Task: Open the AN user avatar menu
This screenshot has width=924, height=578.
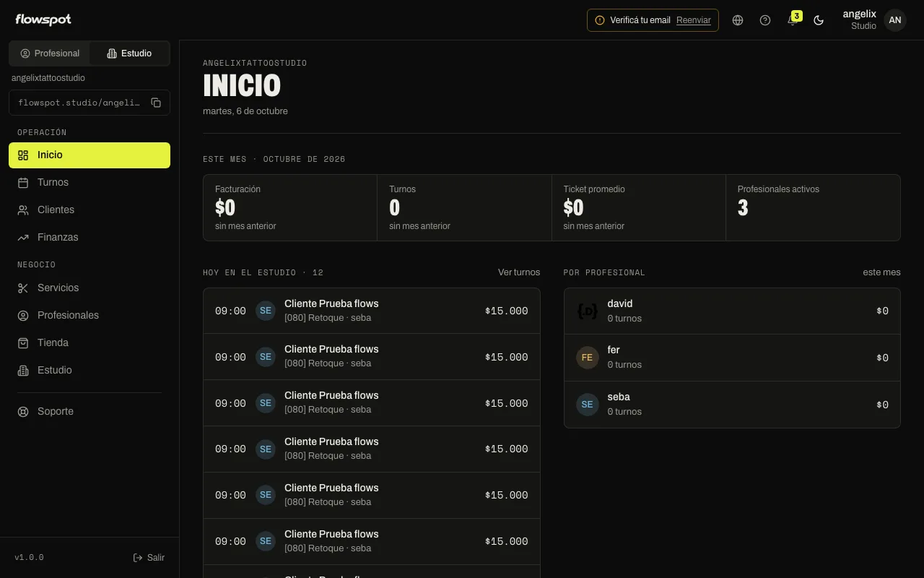Action: coord(895,20)
